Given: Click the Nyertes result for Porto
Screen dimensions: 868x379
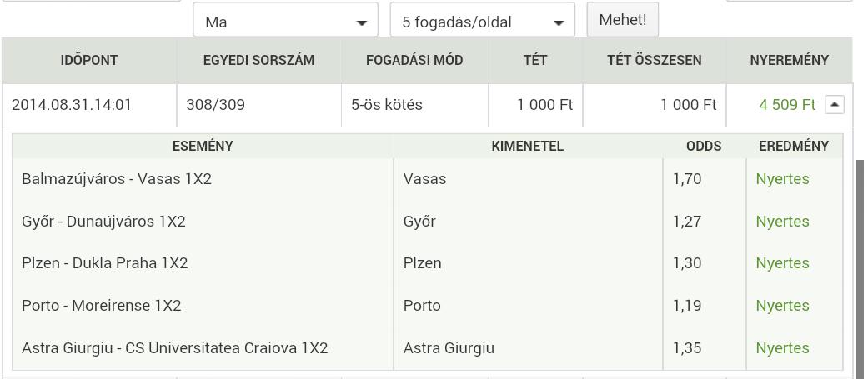Looking at the screenshot, I should click(782, 306).
